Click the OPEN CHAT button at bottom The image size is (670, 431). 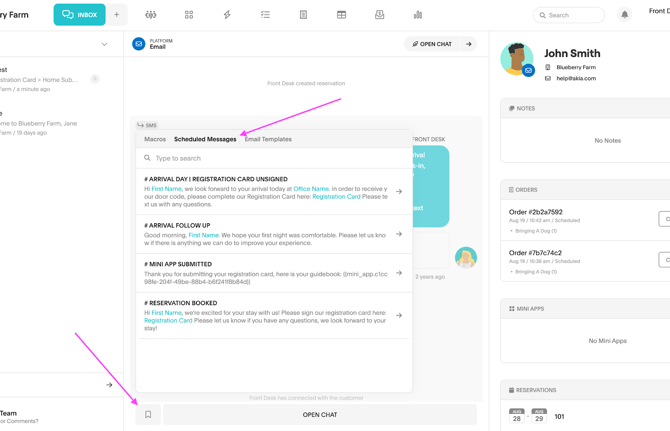(320, 414)
